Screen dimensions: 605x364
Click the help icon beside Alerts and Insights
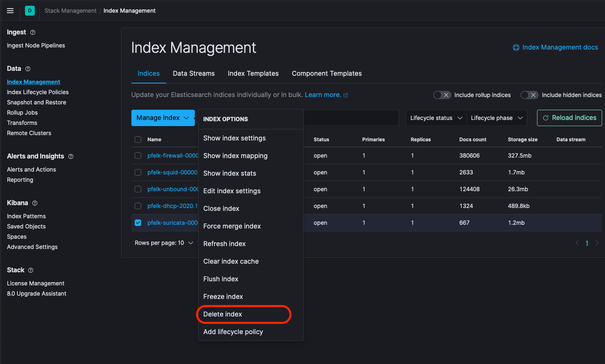(71, 156)
